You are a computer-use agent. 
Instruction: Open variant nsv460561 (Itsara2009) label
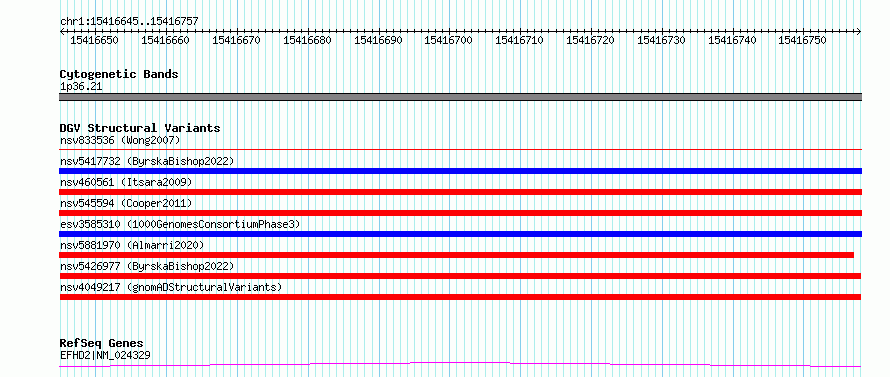pos(126,182)
